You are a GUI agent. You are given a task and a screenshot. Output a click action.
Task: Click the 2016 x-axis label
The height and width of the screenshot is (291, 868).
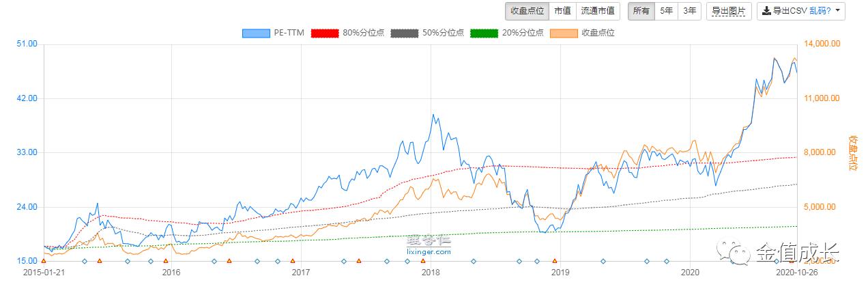coord(171,273)
